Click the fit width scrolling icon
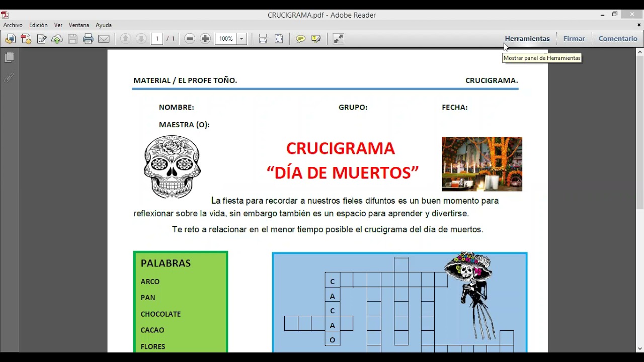This screenshot has width=644, height=362. [x=263, y=39]
